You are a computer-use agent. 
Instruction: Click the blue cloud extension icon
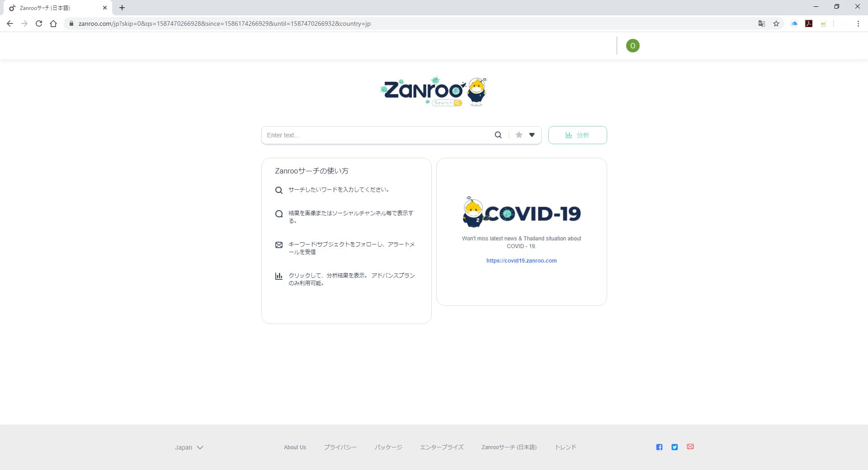[x=794, y=23]
